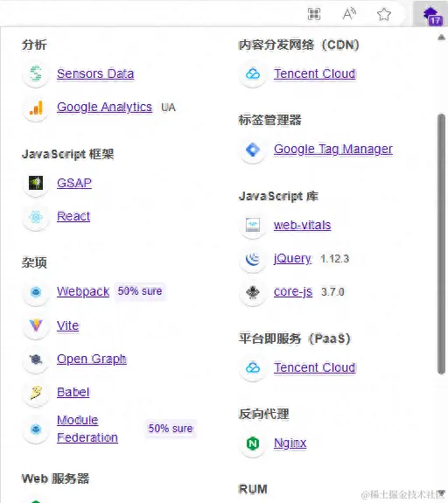Activate the read aloud icon
448x503 pixels.
(349, 14)
